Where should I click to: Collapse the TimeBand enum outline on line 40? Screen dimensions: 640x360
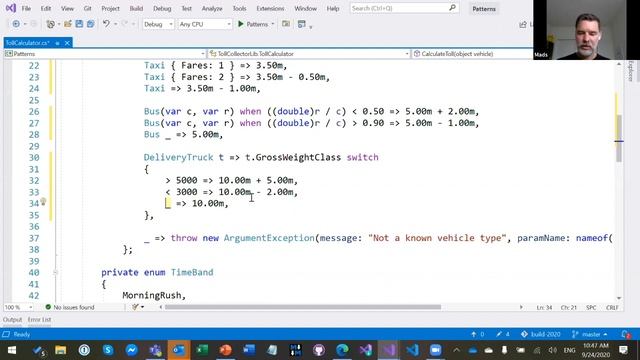coord(55,272)
